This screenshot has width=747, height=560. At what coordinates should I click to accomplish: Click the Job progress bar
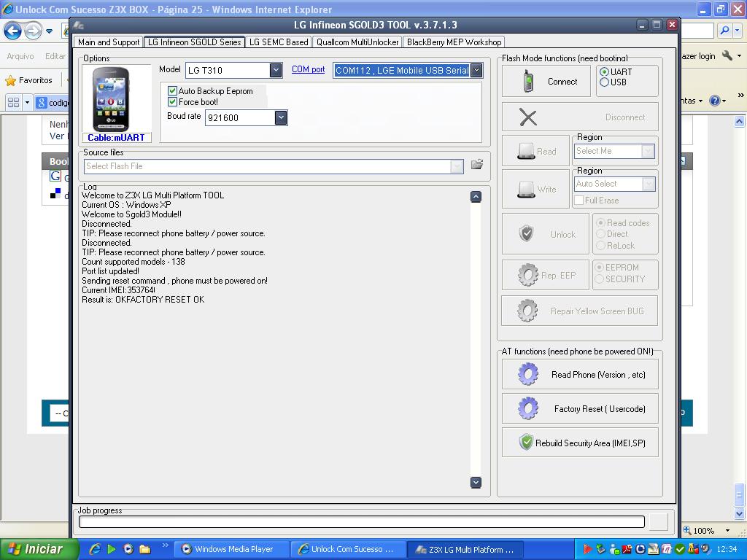pos(362,522)
